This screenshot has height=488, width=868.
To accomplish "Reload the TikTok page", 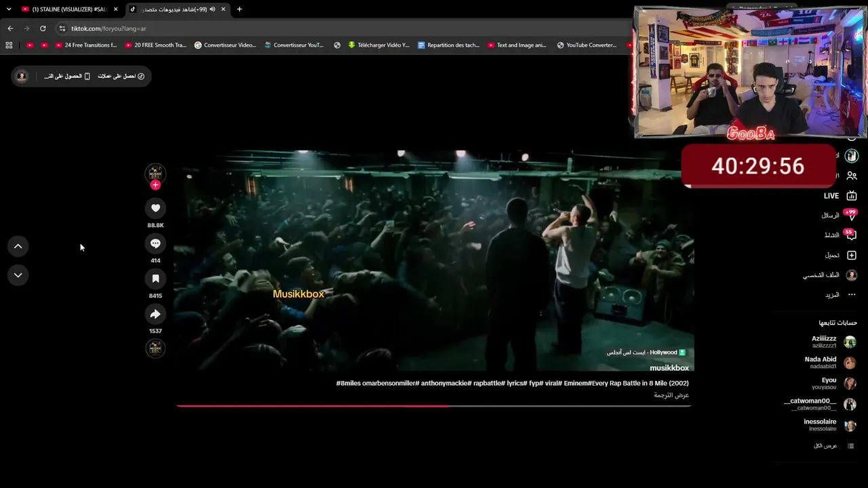I will click(x=43, y=28).
